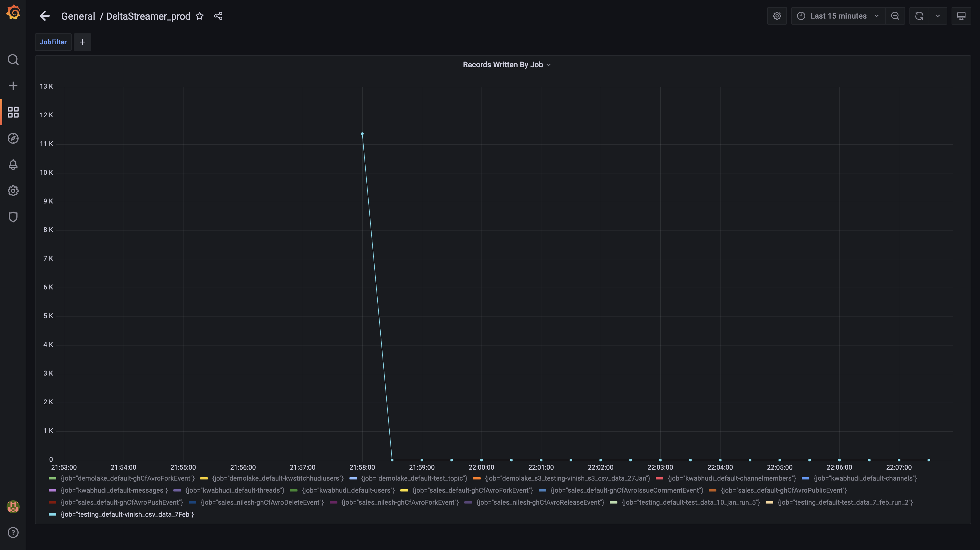Click the share dashboard icon
Screen dimensions: 980x550
coord(218,16)
